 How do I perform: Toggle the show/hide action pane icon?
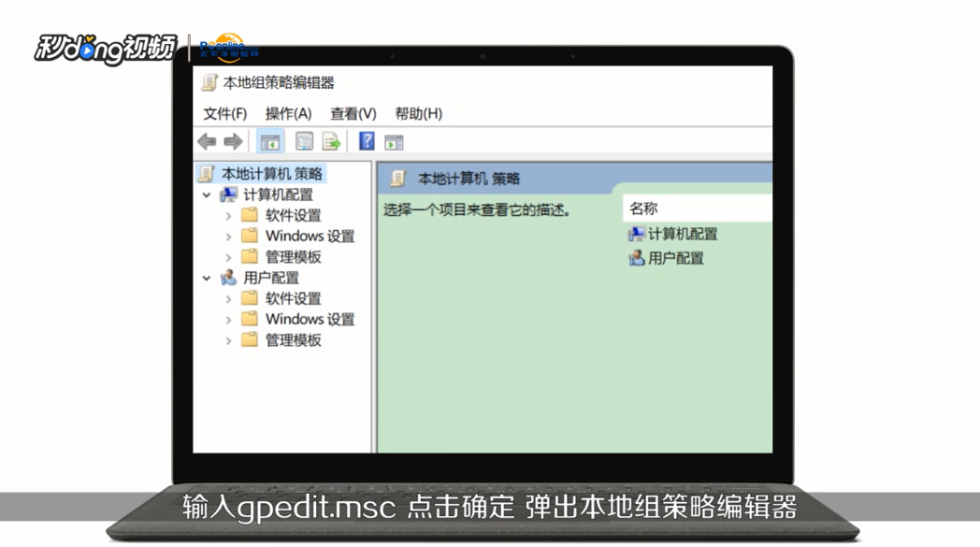[394, 142]
